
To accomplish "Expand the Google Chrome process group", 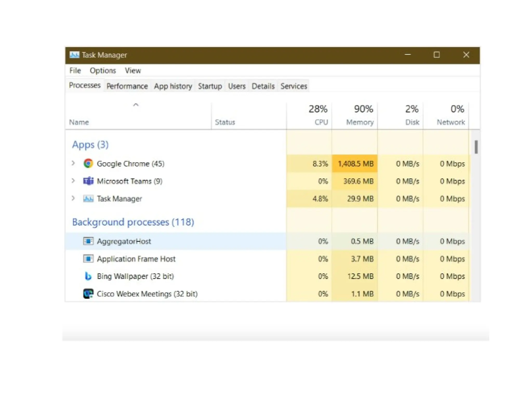I will [x=73, y=163].
